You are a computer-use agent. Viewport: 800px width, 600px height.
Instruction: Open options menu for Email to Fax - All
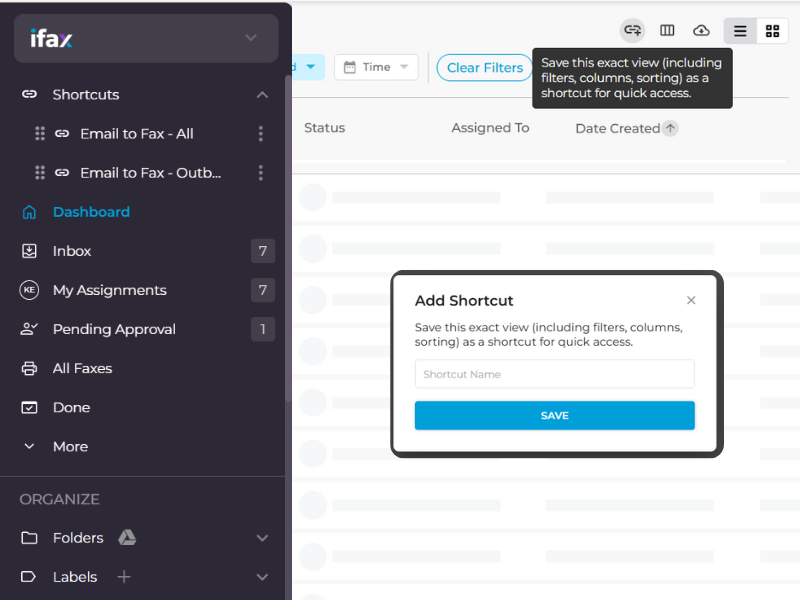pyautogui.click(x=260, y=133)
